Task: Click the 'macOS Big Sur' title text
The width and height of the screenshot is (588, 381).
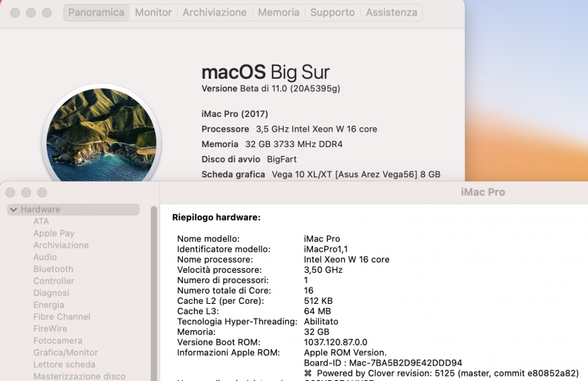Action: click(x=265, y=72)
